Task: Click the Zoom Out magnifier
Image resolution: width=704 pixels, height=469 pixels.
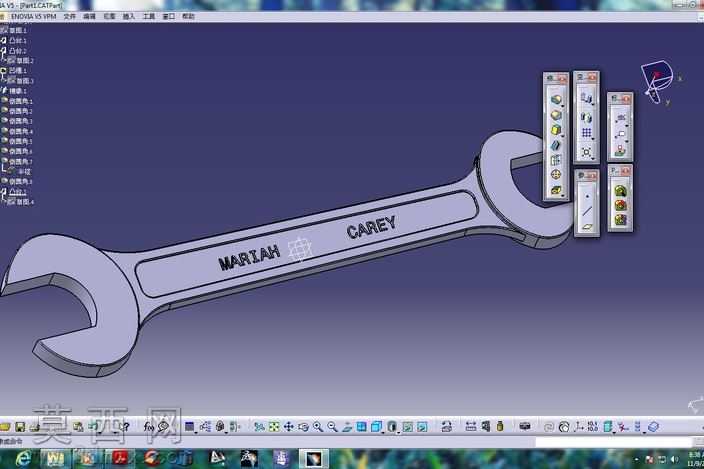Action: (332, 426)
